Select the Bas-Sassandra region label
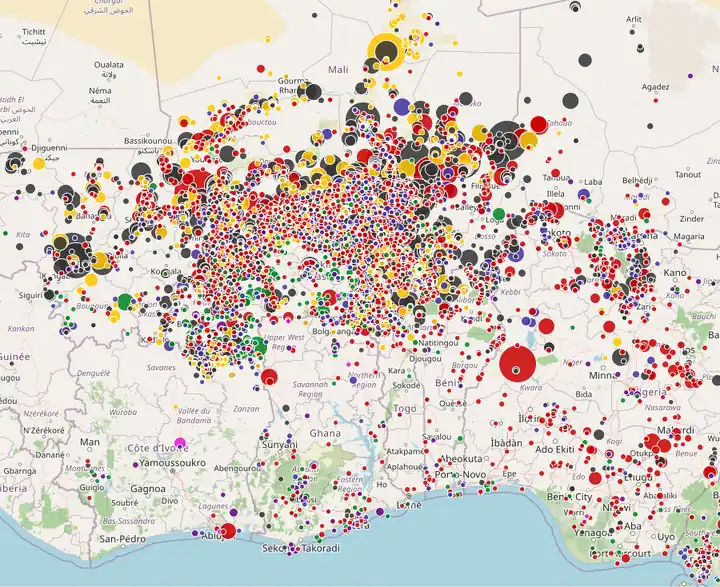The width and height of the screenshot is (720, 587). coord(129,521)
